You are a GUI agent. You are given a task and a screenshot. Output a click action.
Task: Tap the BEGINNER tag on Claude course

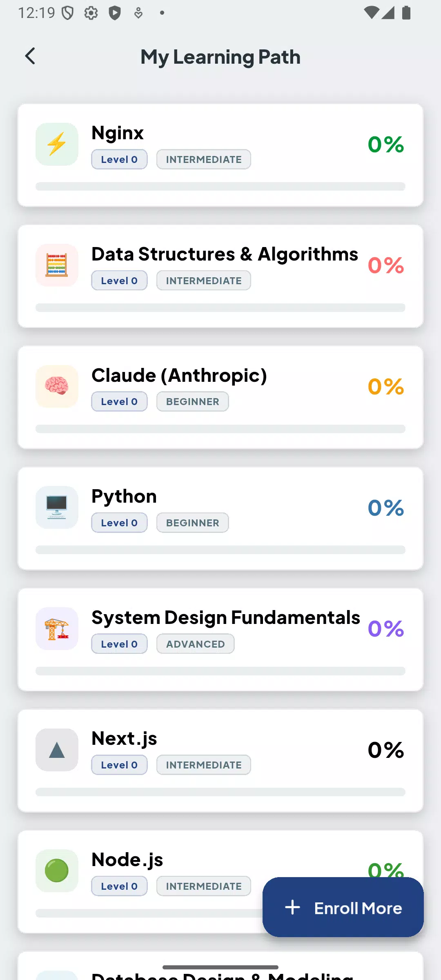(x=192, y=402)
